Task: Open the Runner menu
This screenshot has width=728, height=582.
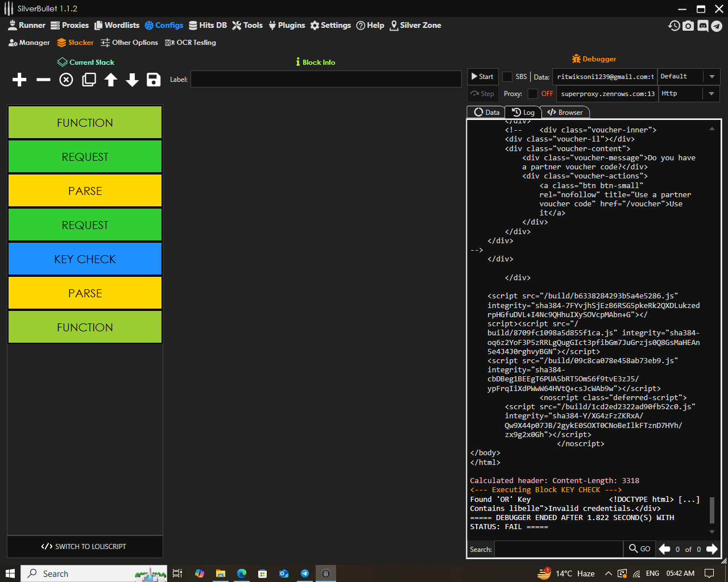Action: [x=26, y=25]
